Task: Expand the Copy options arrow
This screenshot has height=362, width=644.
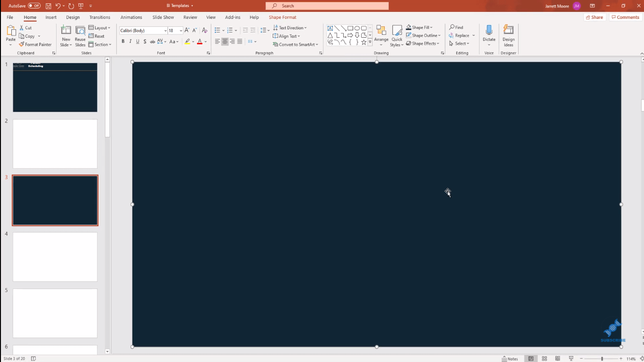Action: pos(39,36)
